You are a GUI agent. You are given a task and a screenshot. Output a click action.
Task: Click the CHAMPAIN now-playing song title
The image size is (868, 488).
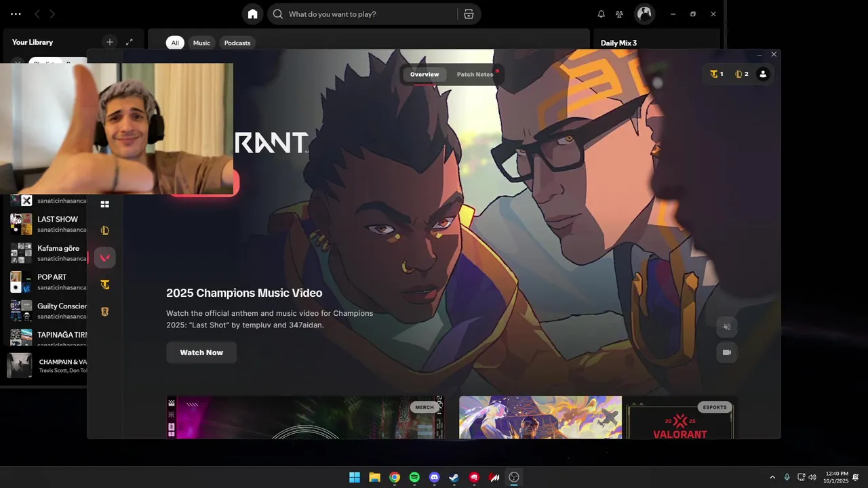pos(63,362)
